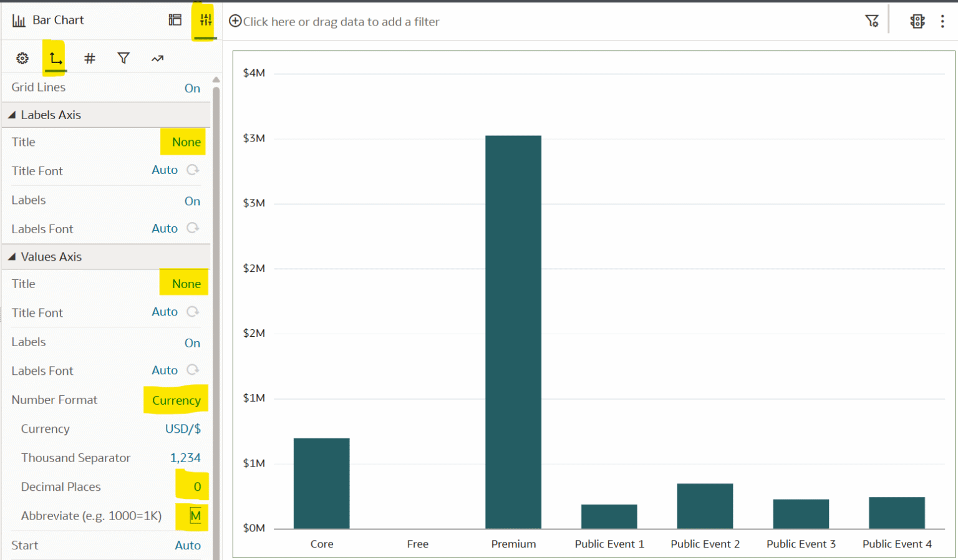958x560 pixels.
Task: Open the Number Format dropdown showing Currency
Action: click(176, 400)
